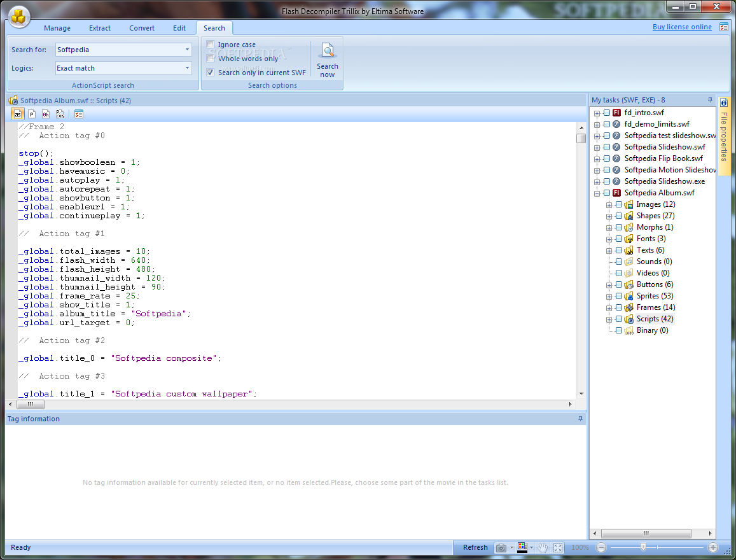Image resolution: width=736 pixels, height=560 pixels.
Task: Click the Scripts (42) folder icon
Action: click(629, 319)
